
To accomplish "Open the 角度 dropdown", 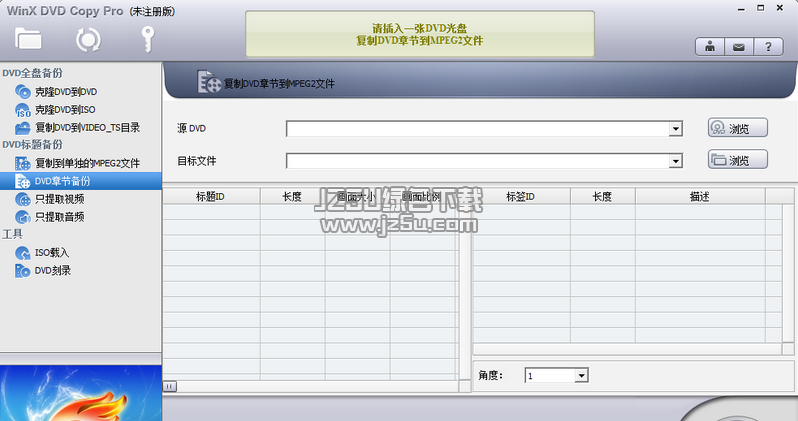I will click(x=581, y=376).
